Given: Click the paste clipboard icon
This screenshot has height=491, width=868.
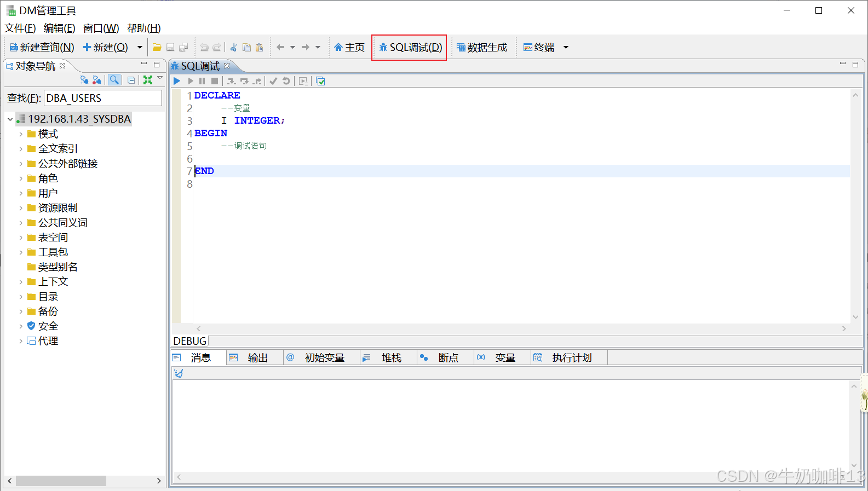Looking at the screenshot, I should 260,48.
